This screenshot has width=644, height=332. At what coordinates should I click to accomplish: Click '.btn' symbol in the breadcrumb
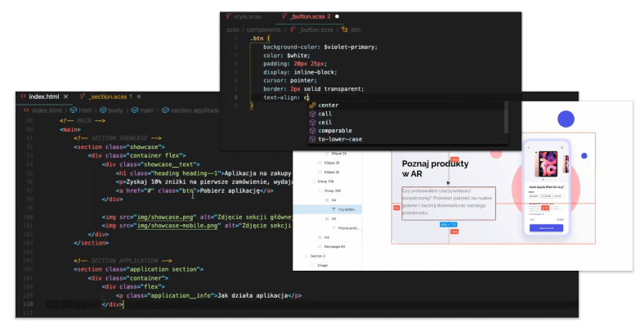click(x=355, y=29)
